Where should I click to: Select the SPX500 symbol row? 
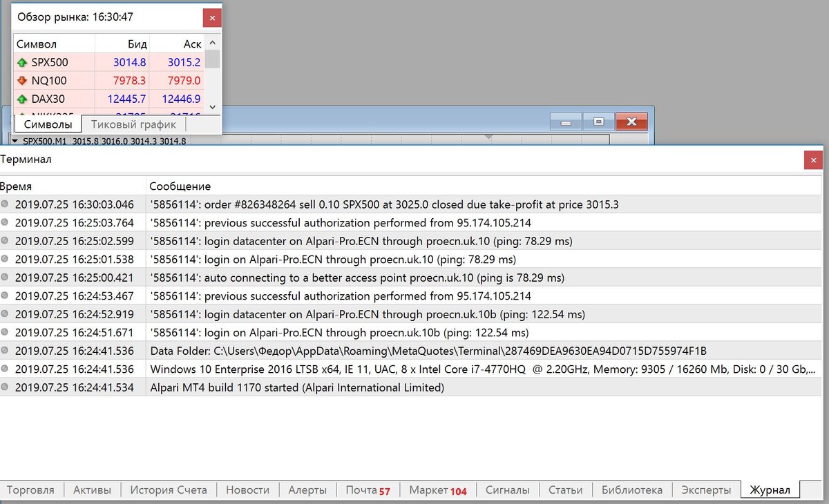click(109, 62)
